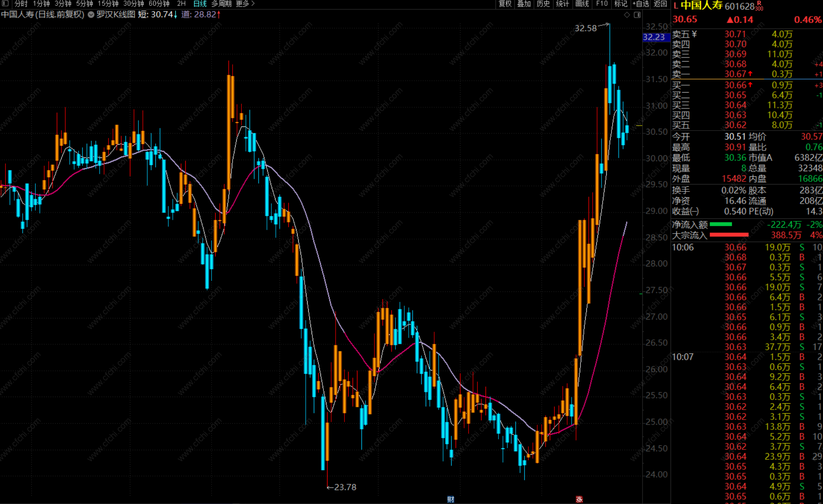Click the L margin icon before 中国人寿

point(676,6)
